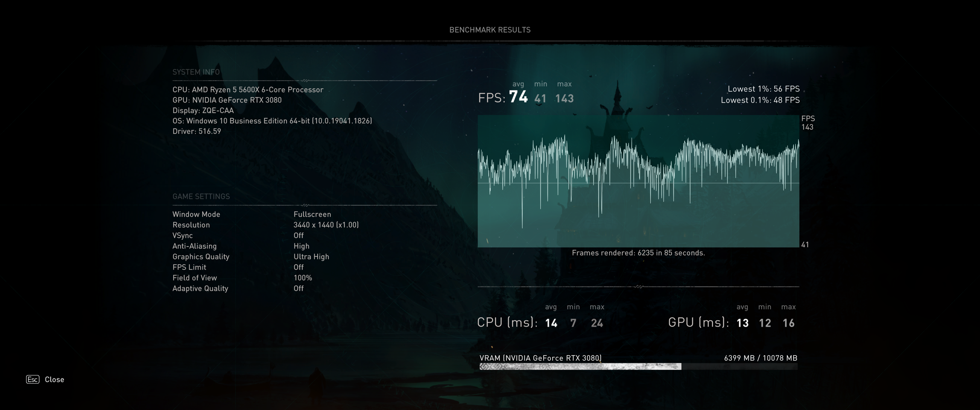Viewport: 980px width, 410px height.
Task: Click the FPS graph area
Action: click(x=638, y=181)
